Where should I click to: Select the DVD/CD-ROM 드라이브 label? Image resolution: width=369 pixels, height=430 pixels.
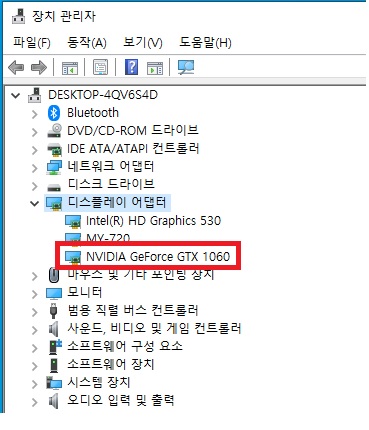133,130
